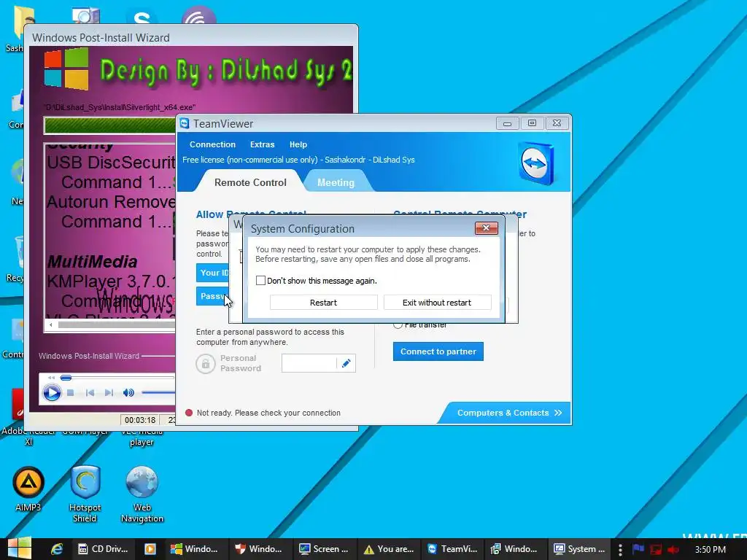
Task: Click Windows-flag "Windo..." taskbar button
Action: [194, 549]
